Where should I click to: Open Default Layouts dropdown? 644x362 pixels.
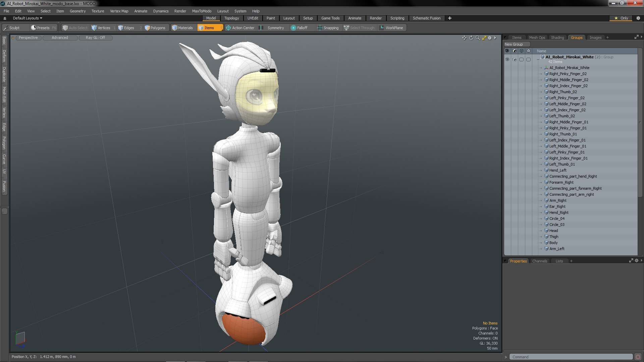28,18
